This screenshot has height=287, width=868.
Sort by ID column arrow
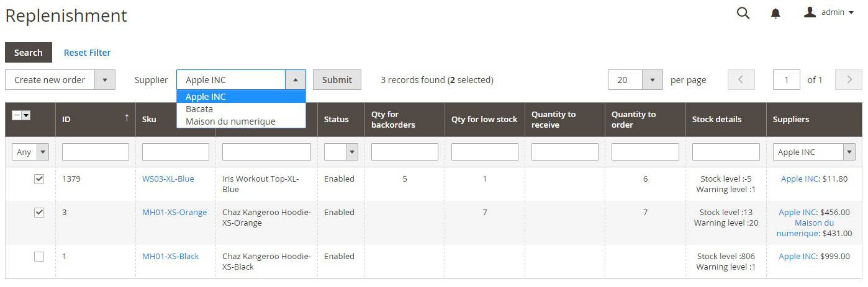pyautogui.click(x=127, y=118)
